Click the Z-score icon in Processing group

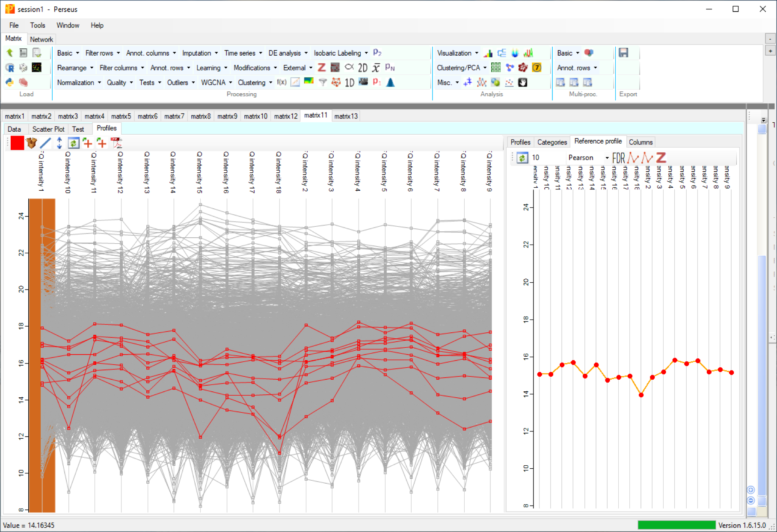[x=322, y=68]
